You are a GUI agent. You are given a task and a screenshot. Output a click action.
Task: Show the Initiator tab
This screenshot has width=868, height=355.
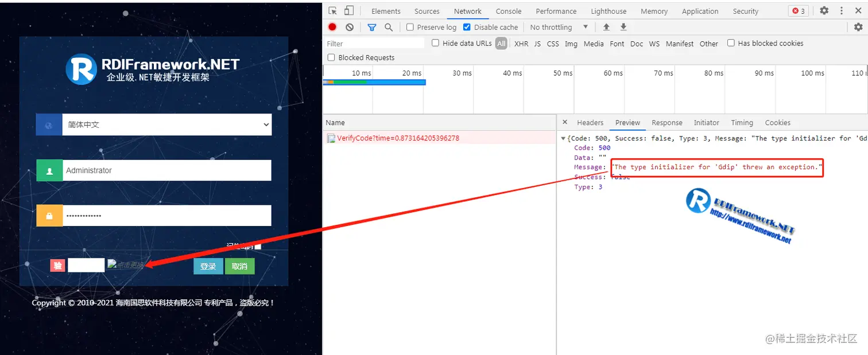706,122
